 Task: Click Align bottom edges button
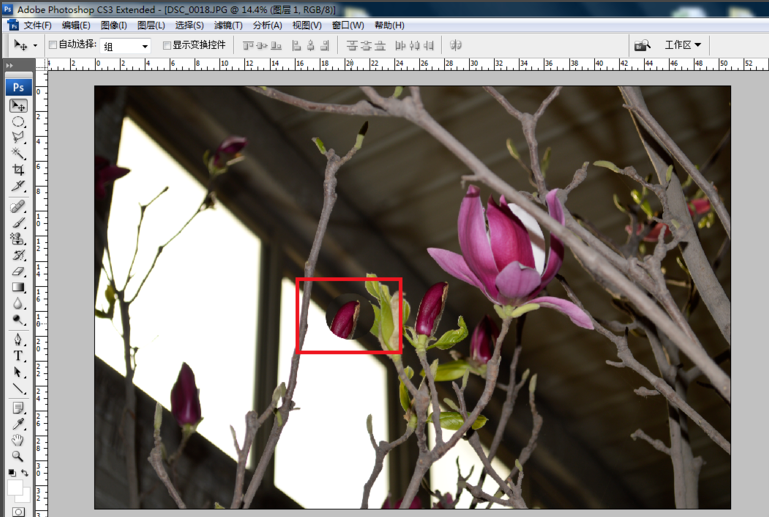(x=276, y=46)
